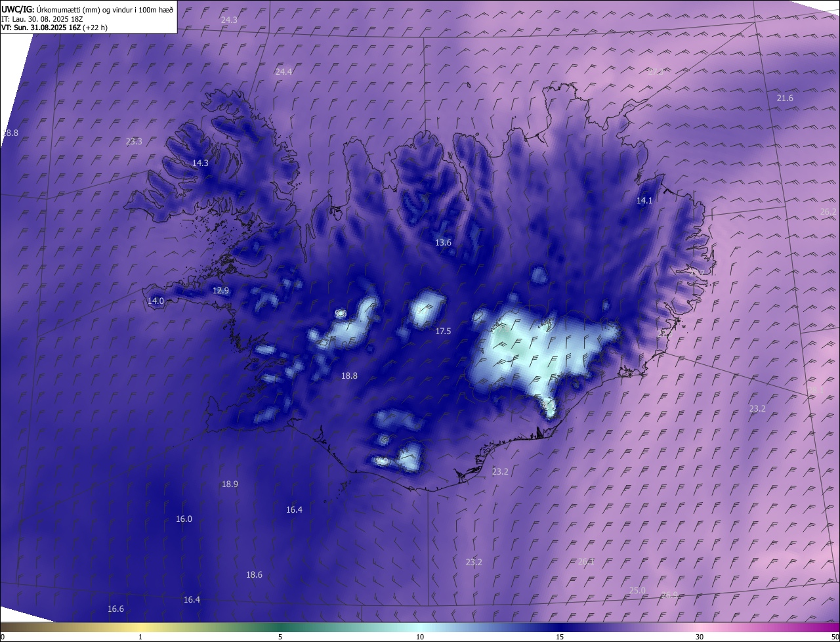Image resolution: width=840 pixels, height=642 pixels.
Task: Click the map value 21.6
Action: tap(785, 98)
